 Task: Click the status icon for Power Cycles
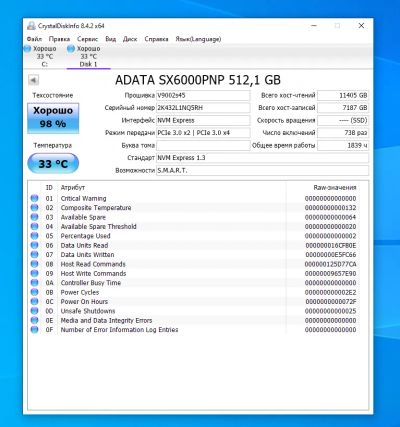coord(34,292)
